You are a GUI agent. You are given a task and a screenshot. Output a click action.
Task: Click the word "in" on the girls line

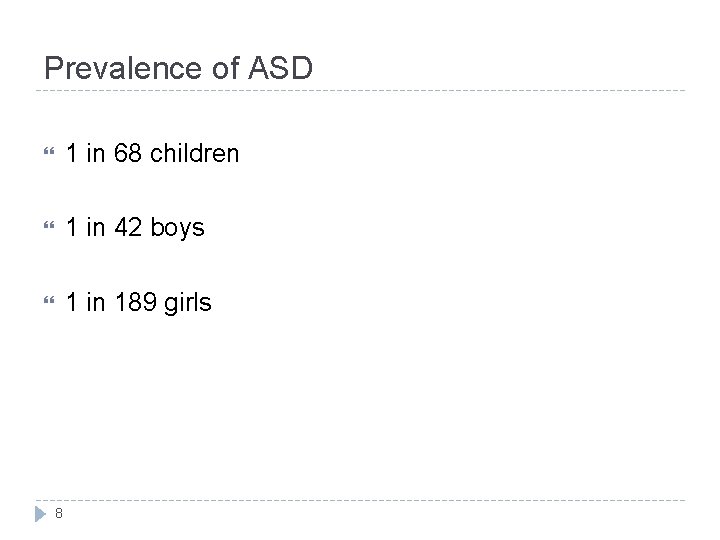pyautogui.click(x=97, y=302)
